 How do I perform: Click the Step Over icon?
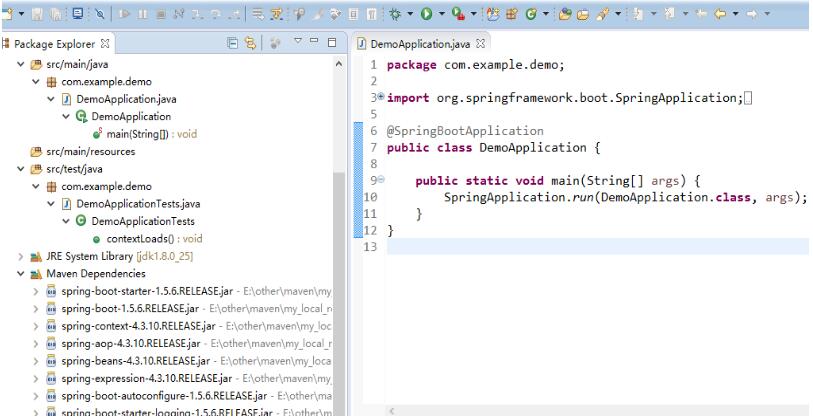216,15
